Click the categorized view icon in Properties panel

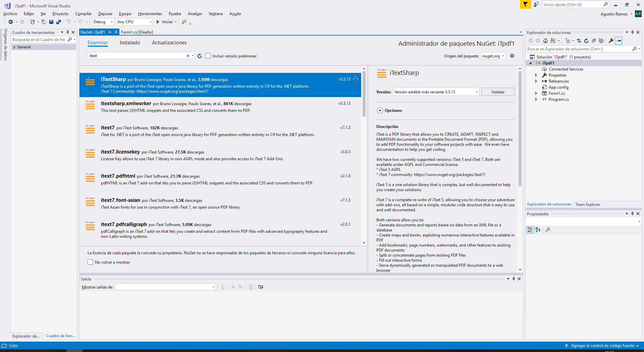point(530,230)
